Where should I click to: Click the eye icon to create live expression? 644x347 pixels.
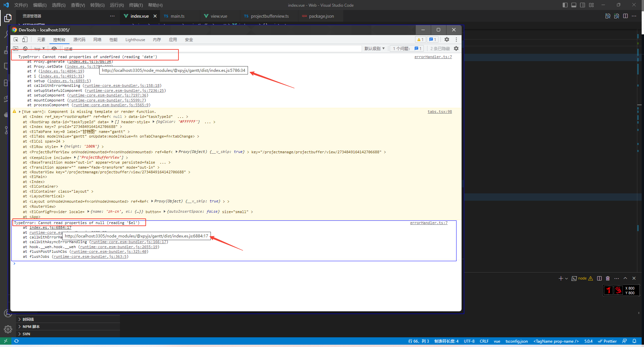(54, 48)
